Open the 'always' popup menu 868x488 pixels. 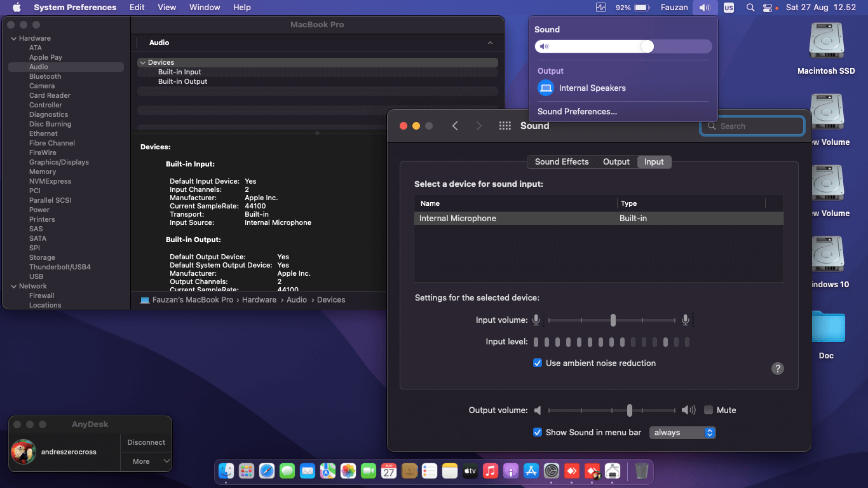682,433
